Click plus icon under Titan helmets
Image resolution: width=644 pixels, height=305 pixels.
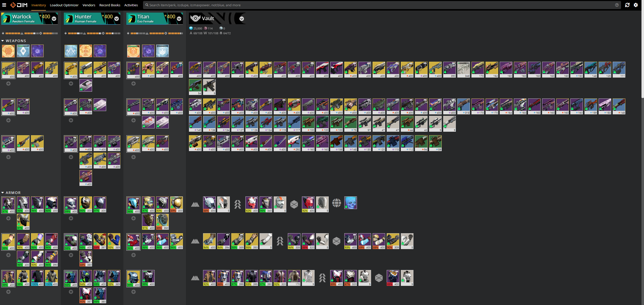tap(133, 218)
